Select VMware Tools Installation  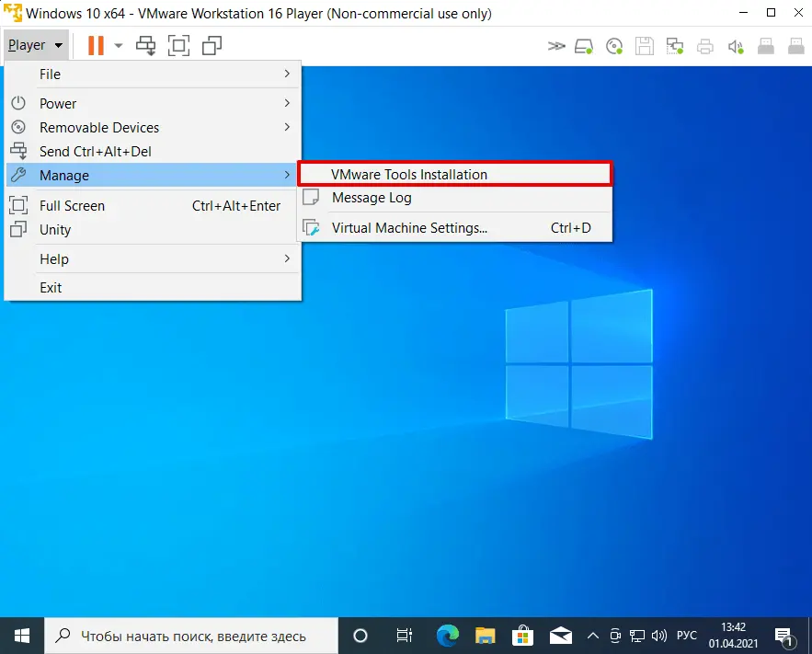click(455, 174)
